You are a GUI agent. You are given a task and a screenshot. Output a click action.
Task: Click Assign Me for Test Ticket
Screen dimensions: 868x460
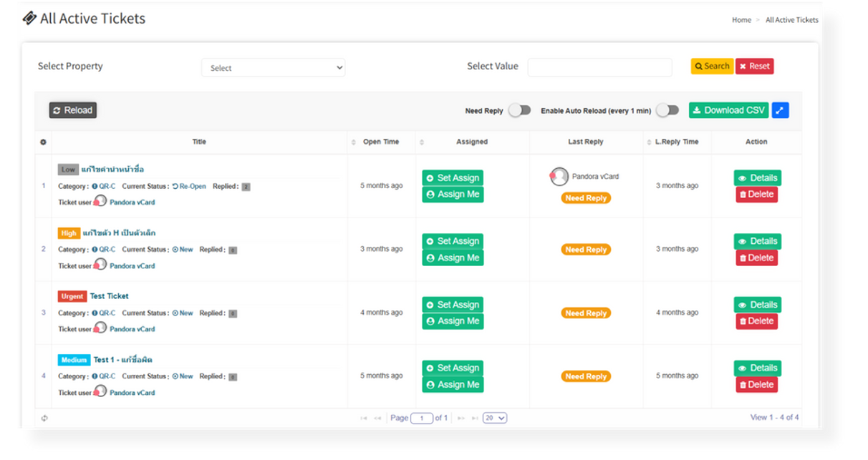453,321
